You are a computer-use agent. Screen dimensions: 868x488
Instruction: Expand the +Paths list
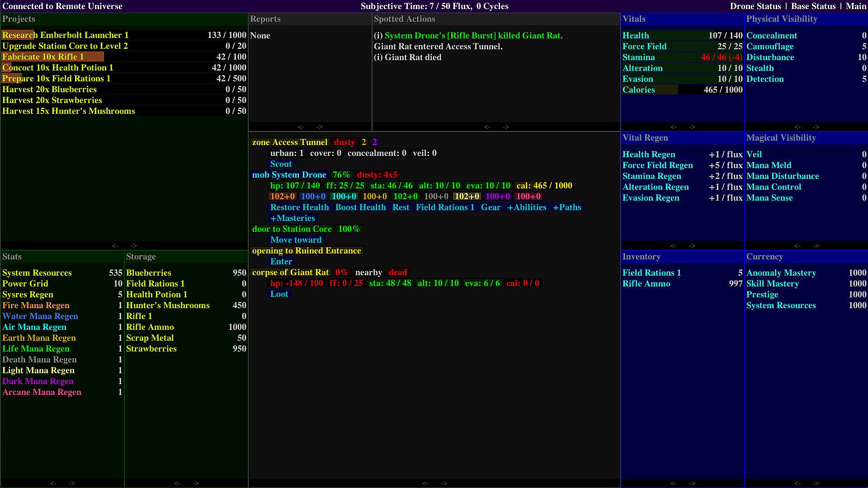tap(567, 207)
